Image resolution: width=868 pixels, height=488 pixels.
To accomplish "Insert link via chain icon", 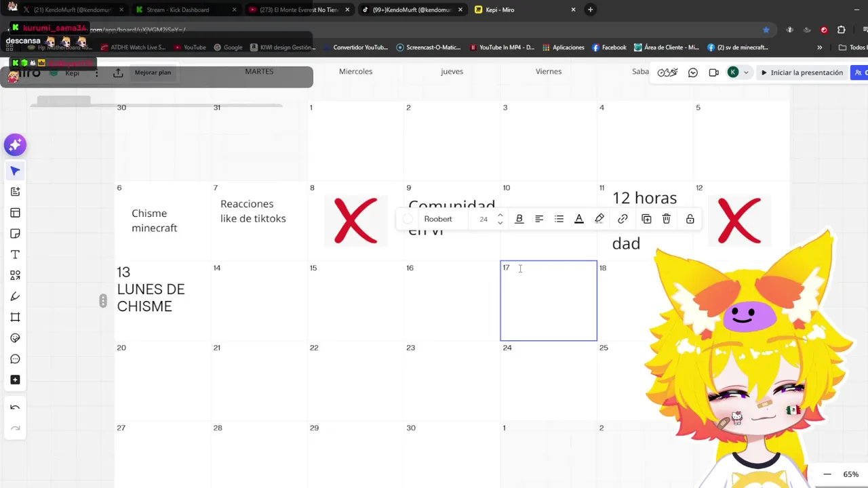I will coord(623,219).
